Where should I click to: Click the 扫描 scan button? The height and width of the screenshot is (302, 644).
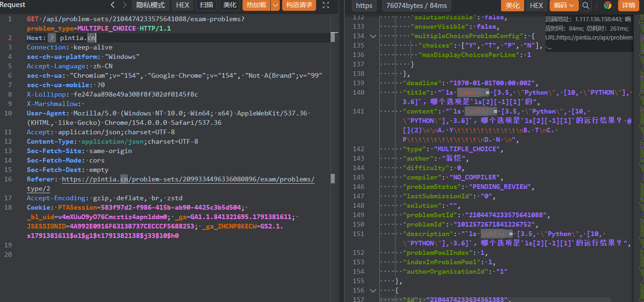(x=206, y=5)
